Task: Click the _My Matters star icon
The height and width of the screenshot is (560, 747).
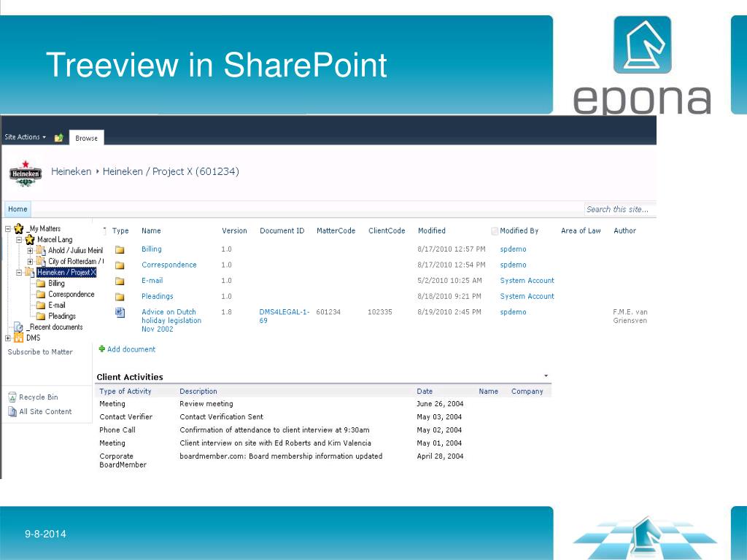Action: coord(18,228)
